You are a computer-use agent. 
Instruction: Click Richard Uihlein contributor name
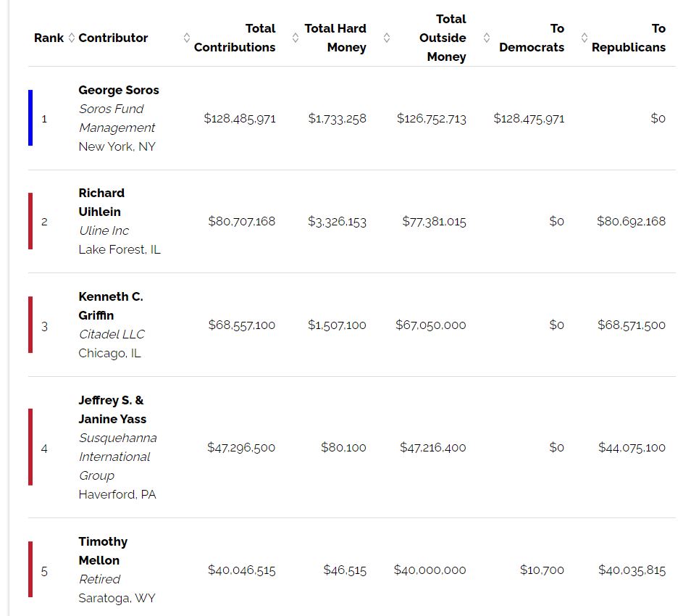click(101, 202)
